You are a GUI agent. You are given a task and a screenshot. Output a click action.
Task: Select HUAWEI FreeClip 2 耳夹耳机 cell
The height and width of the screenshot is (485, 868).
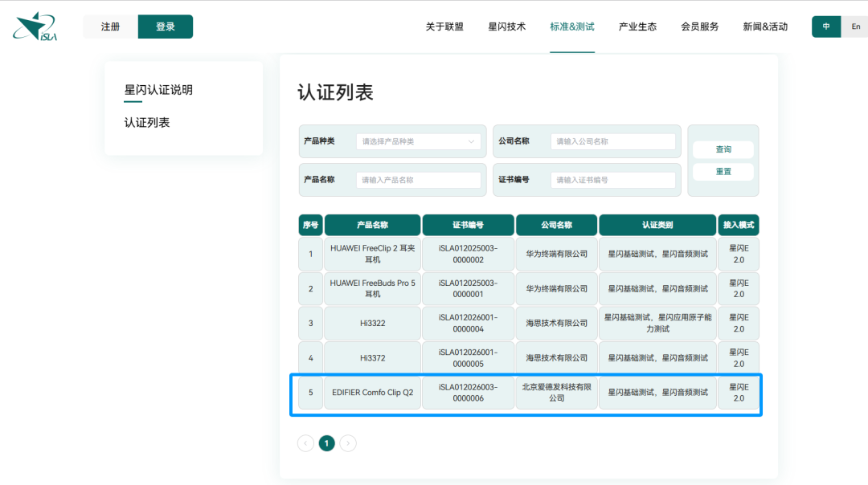373,254
